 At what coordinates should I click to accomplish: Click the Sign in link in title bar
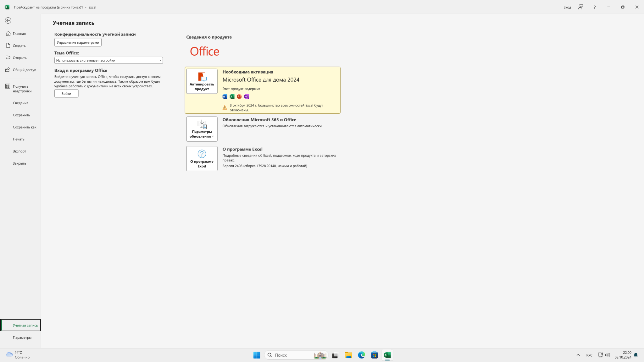coord(567,7)
